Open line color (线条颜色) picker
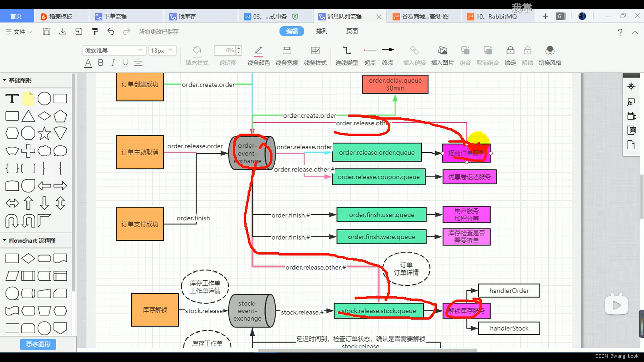Viewport: 644px width, 362px height. pos(258,56)
